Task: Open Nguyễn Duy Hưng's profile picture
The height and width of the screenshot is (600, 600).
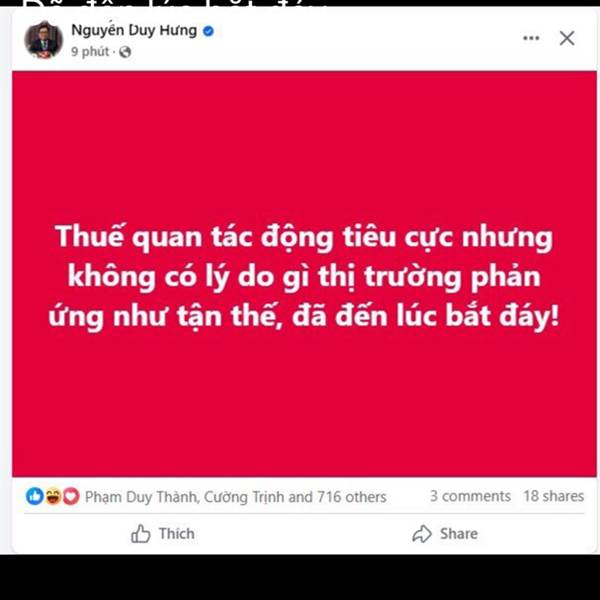Action: pos(44,39)
